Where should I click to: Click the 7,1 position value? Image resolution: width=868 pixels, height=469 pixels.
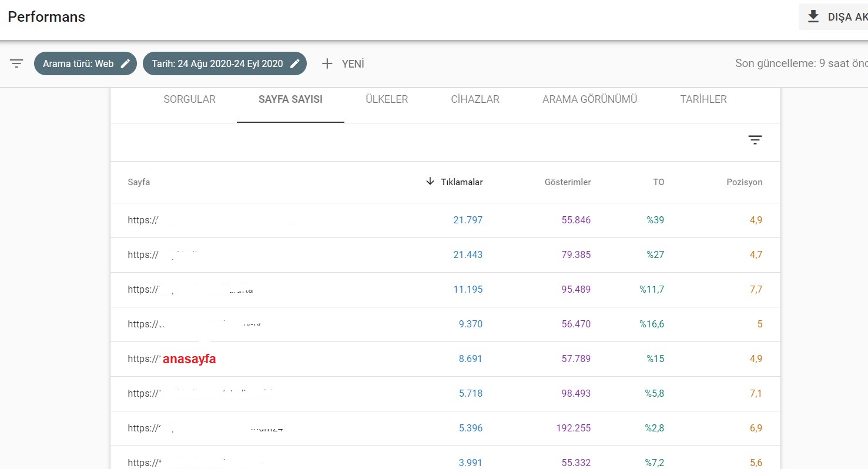click(756, 394)
